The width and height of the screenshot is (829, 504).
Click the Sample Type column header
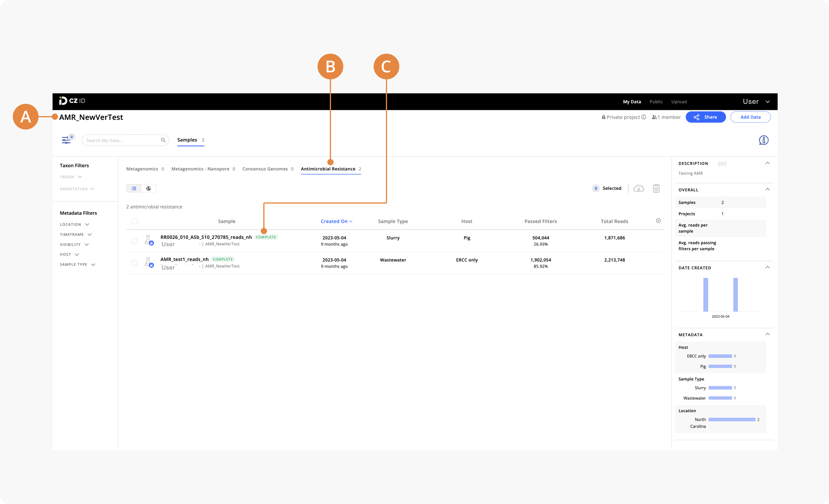point(393,221)
